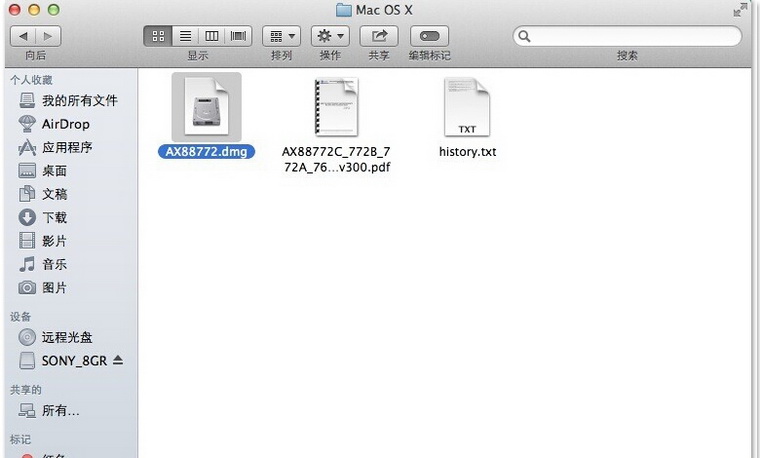Switch to Cover Flow view

pos(238,36)
